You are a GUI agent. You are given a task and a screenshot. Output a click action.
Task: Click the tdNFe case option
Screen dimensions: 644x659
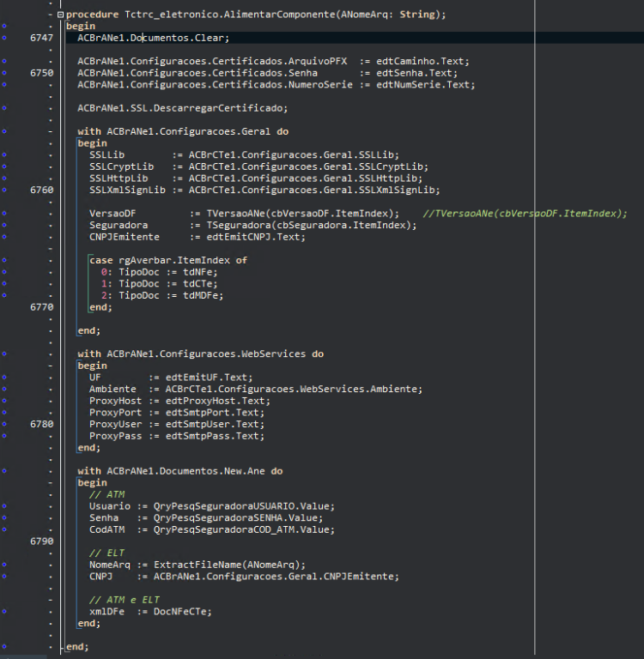[160, 272]
